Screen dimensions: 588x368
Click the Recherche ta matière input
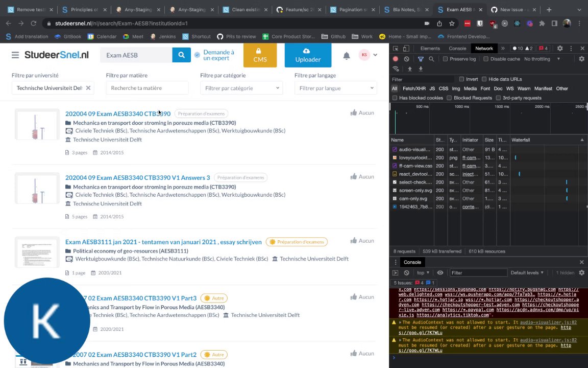pos(147,88)
